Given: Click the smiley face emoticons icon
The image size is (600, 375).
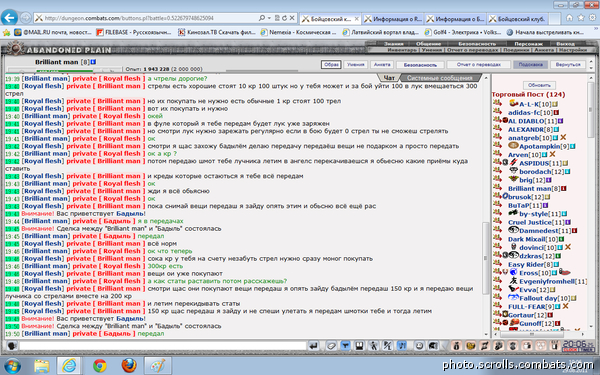Looking at the screenshot, I should pyautogui.click(x=419, y=346).
